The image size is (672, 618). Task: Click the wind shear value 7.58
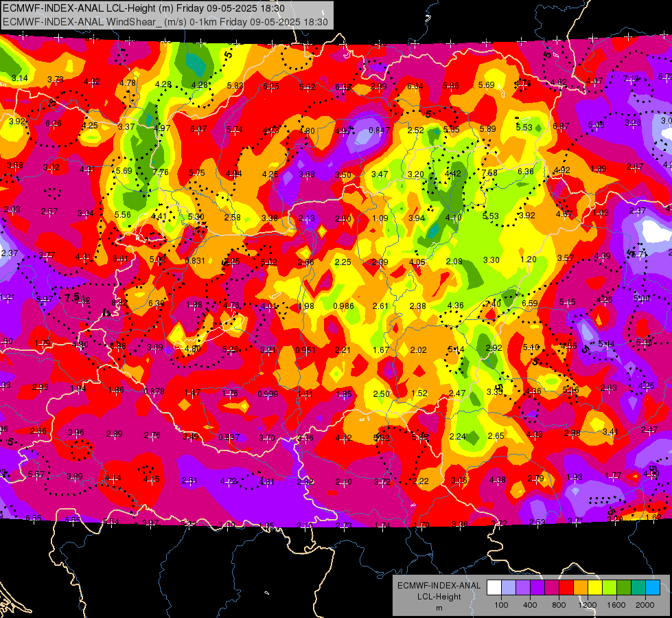[x=489, y=173]
